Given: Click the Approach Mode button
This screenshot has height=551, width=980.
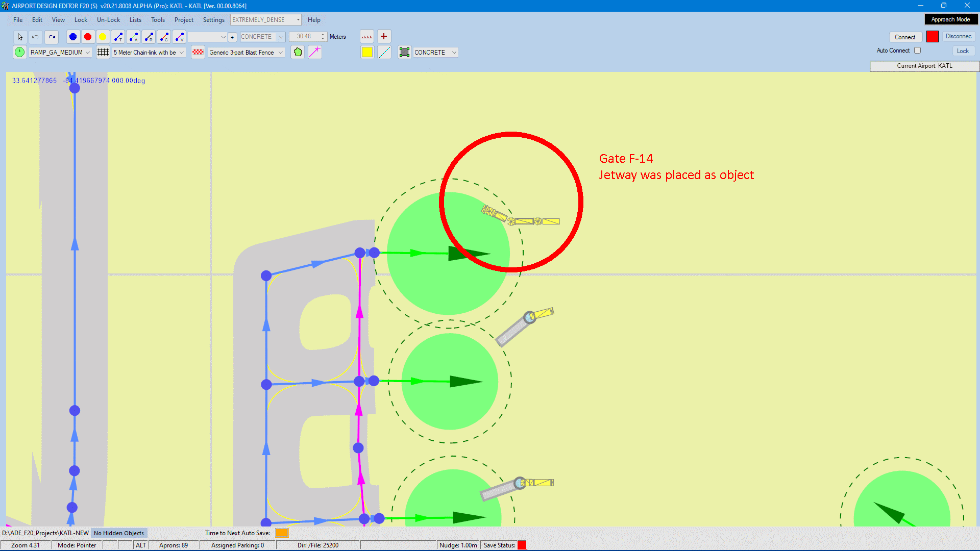Looking at the screenshot, I should [950, 19].
